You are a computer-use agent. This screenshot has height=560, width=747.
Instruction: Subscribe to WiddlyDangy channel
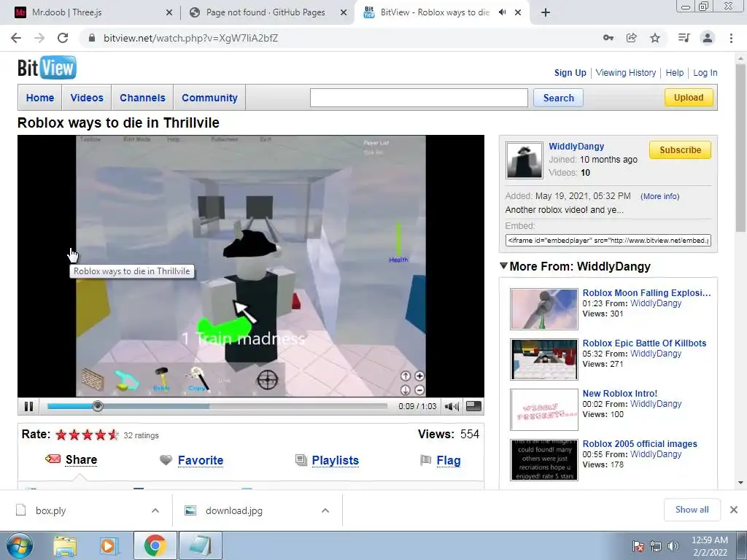tap(680, 150)
